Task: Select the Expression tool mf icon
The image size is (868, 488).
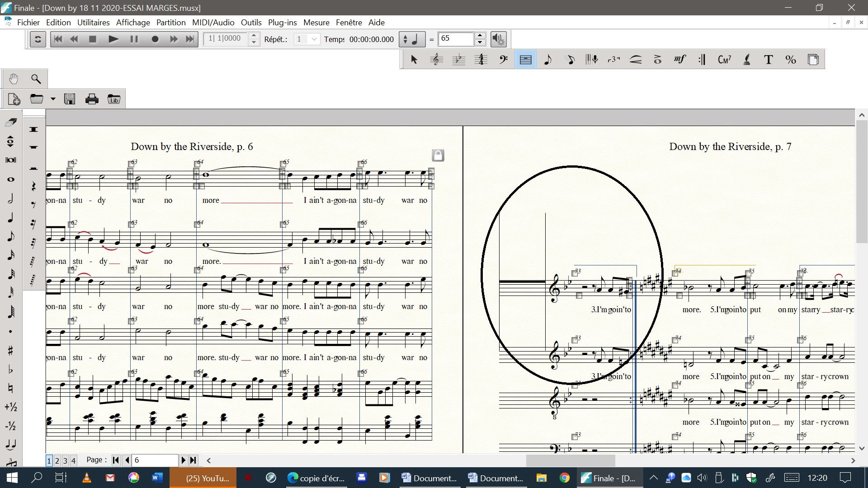Action: point(680,60)
